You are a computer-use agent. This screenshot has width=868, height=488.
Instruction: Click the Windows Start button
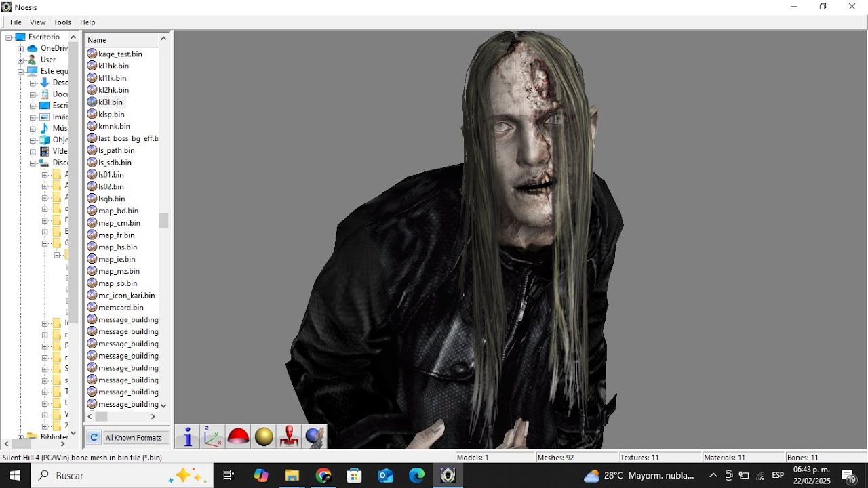pyautogui.click(x=15, y=476)
